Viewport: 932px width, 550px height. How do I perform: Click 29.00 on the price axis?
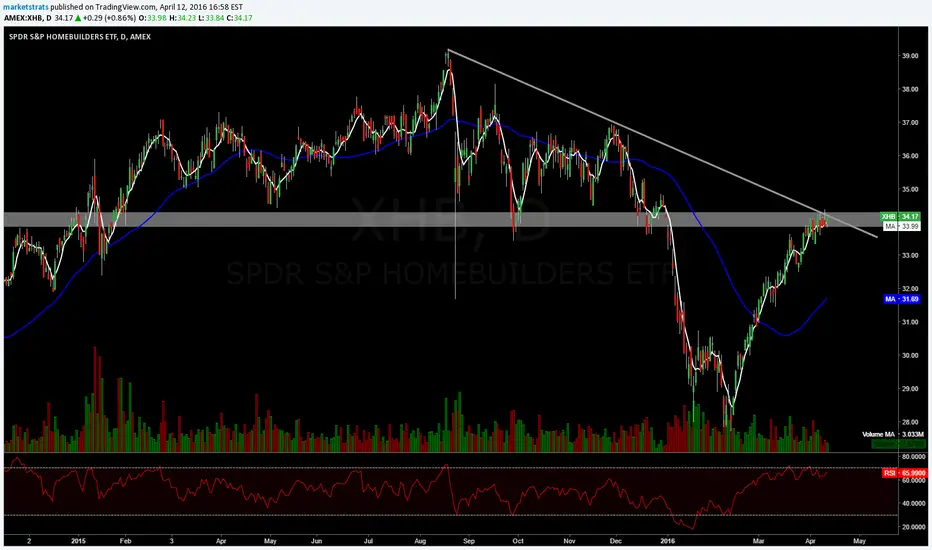pyautogui.click(x=910, y=389)
